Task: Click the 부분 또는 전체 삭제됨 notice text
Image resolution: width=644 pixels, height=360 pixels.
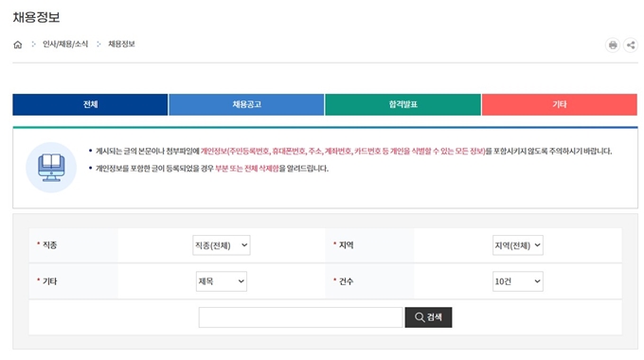Action: [247, 169]
